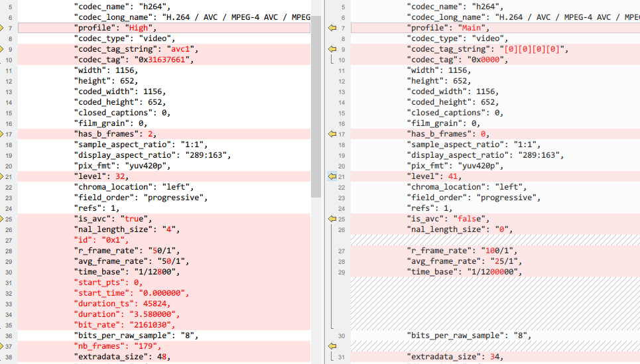The width and height of the screenshot is (640, 364).
Task: Click left "codec_tag_string": "avc1" line
Action: (164, 49)
